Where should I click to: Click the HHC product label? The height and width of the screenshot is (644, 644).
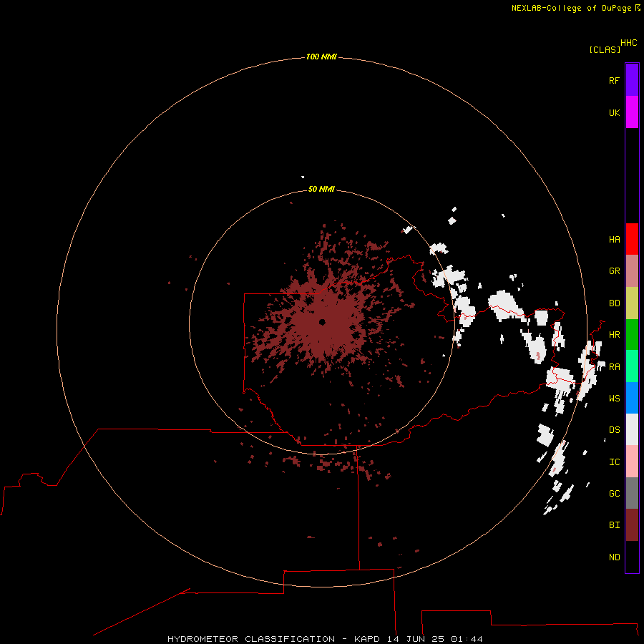628,43
